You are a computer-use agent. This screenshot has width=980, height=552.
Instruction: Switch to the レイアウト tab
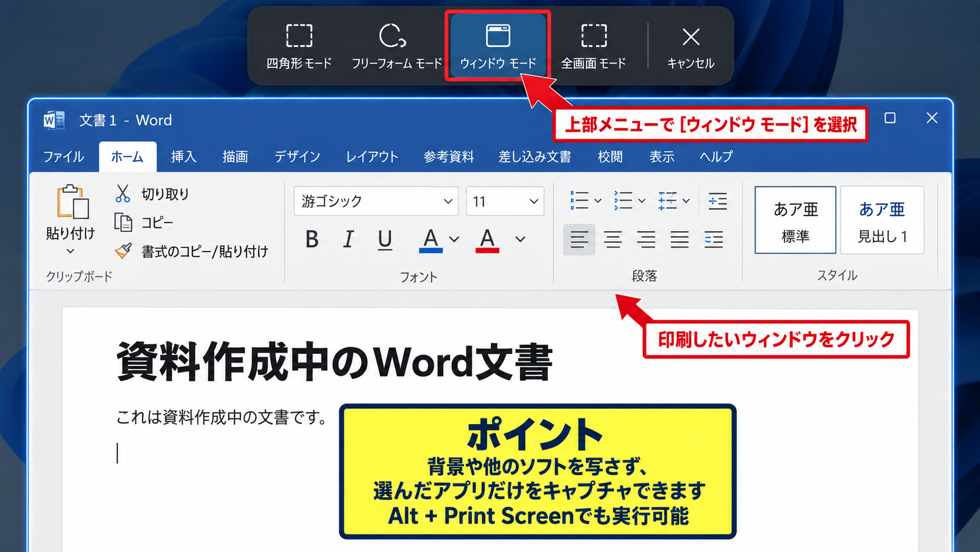[x=372, y=157]
